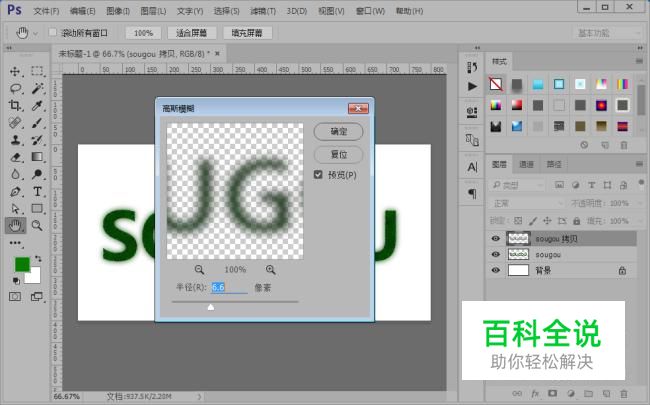
Task: Select the Healing Brush bandage tool
Action: (x=15, y=123)
